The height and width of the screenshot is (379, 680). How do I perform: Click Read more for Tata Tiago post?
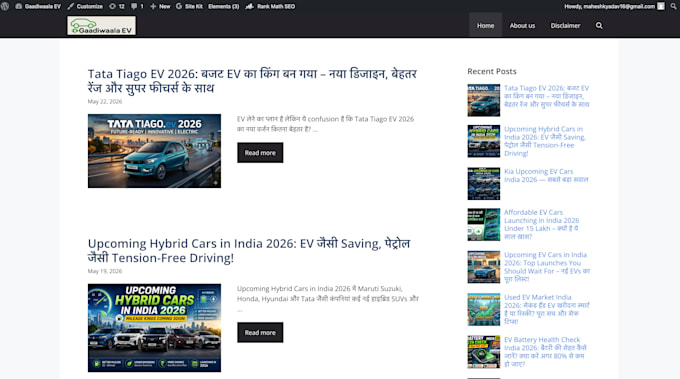pyautogui.click(x=260, y=153)
